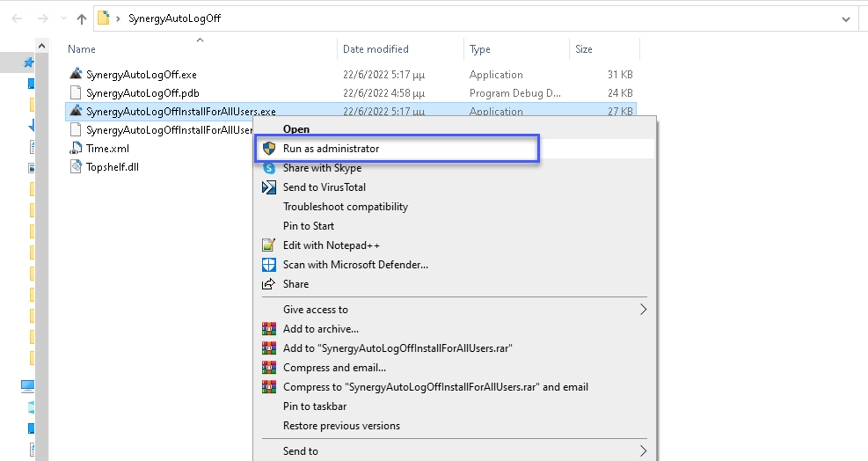Click the Forward navigation arrow
This screenshot has height=461, width=868.
pyautogui.click(x=42, y=18)
